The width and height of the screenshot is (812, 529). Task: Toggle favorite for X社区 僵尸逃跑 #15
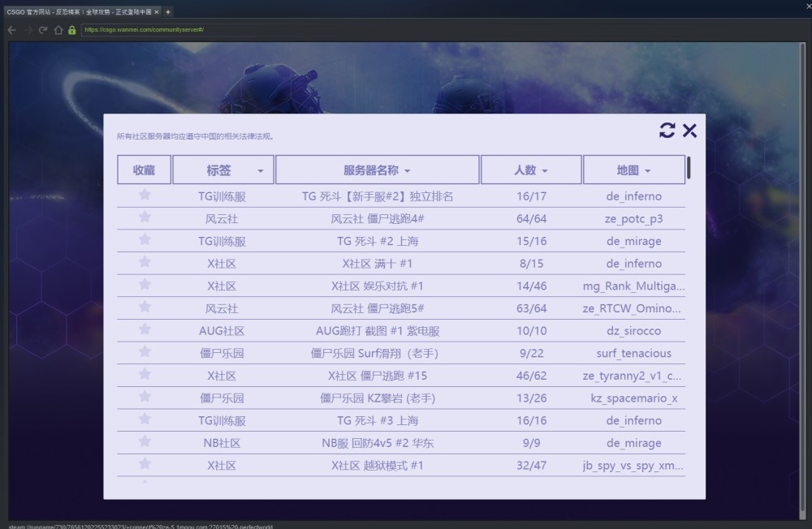(x=145, y=374)
